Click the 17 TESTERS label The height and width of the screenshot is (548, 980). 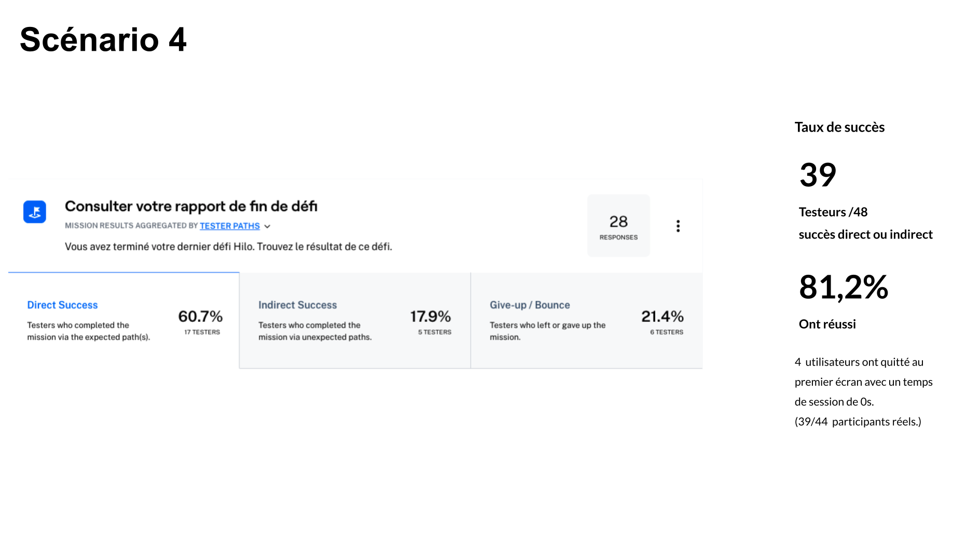202,332
